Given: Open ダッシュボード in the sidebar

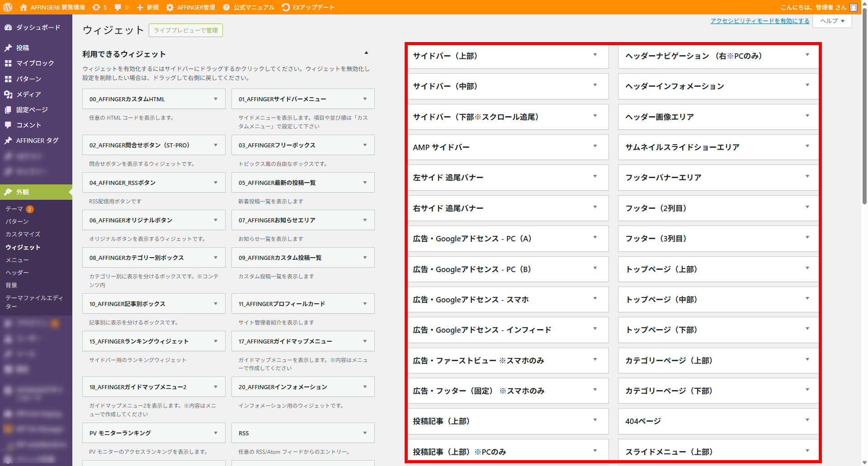Looking at the screenshot, I should pos(36,28).
